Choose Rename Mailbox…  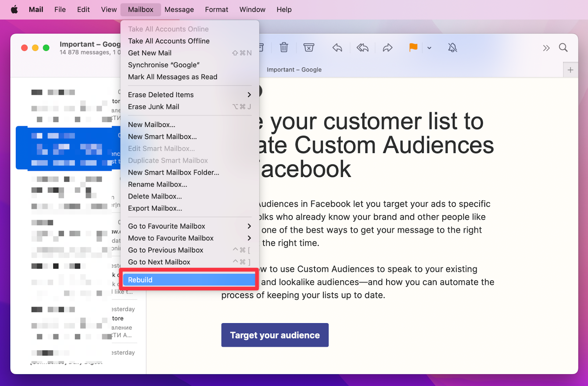(190, 184)
